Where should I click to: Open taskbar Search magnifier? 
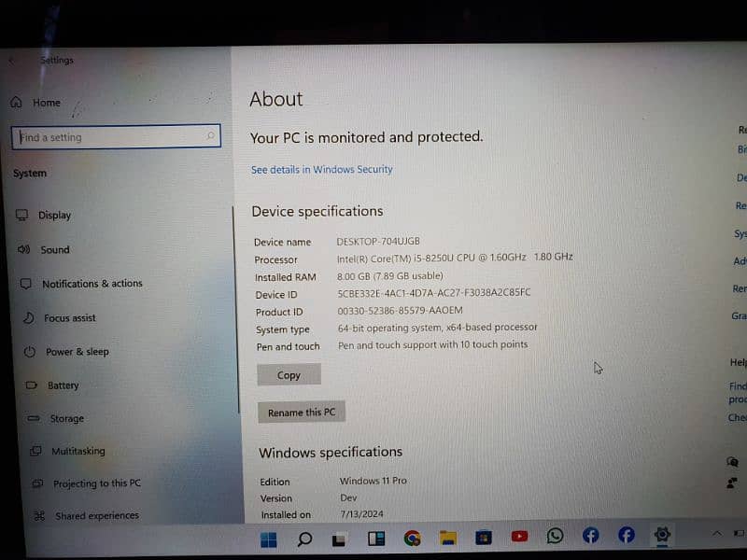[304, 539]
